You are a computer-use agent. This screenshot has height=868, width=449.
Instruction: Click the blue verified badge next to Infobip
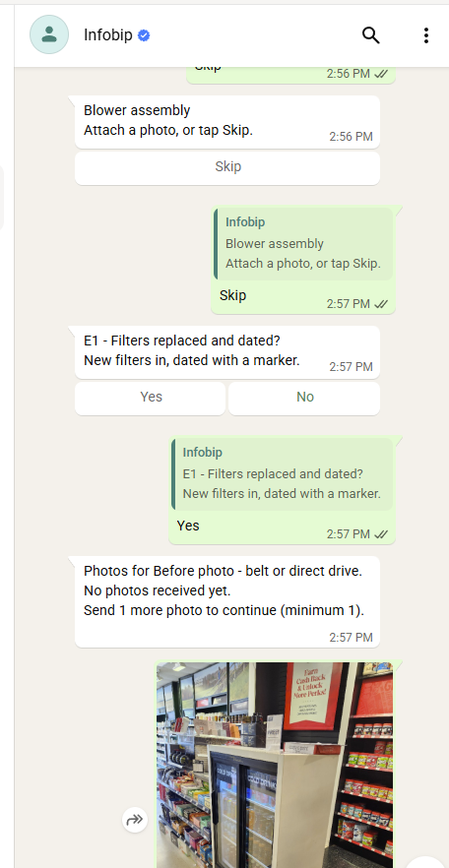coord(144,35)
